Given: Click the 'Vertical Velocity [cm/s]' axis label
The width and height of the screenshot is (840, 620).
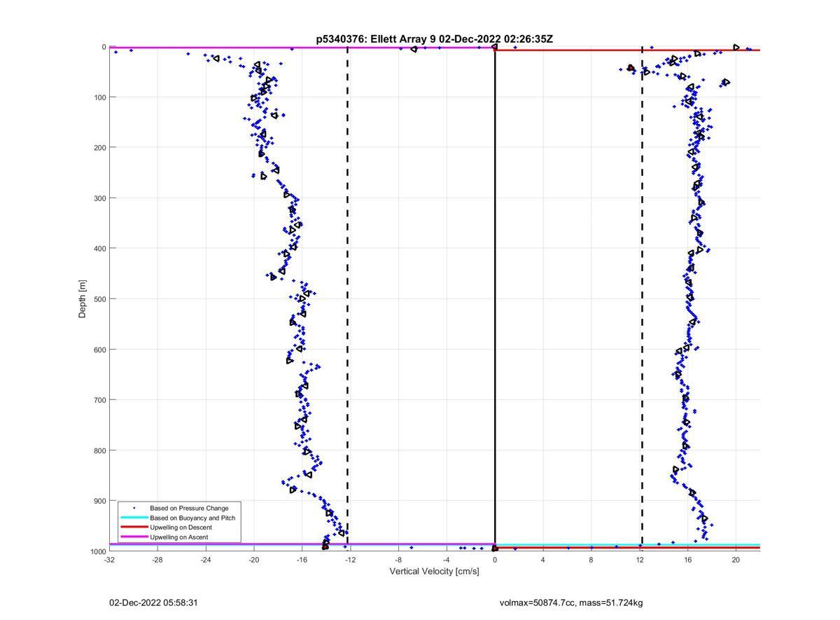Looking at the screenshot, I should [434, 572].
